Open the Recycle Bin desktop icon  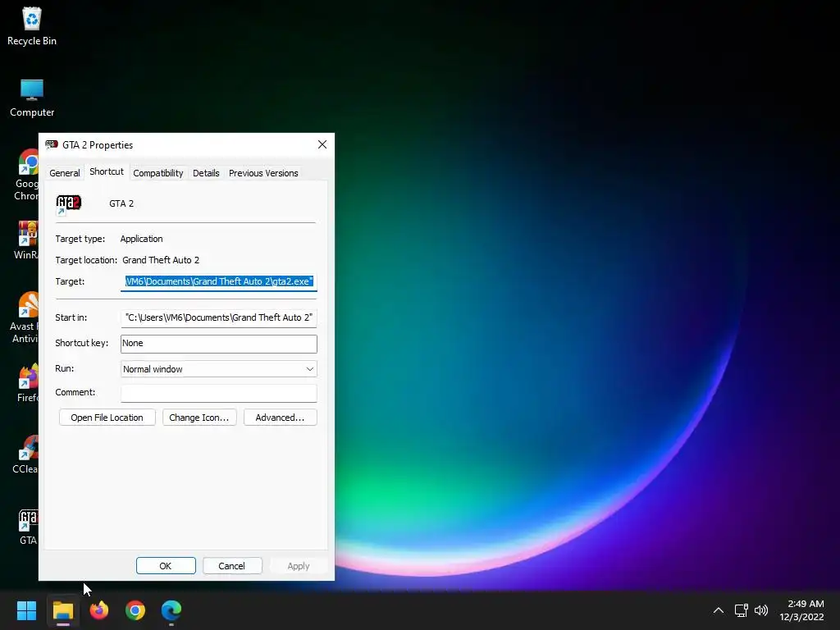click(x=32, y=26)
